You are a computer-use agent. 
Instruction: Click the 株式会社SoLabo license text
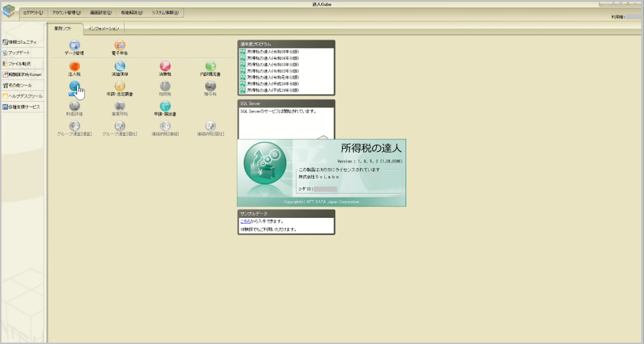point(319,177)
